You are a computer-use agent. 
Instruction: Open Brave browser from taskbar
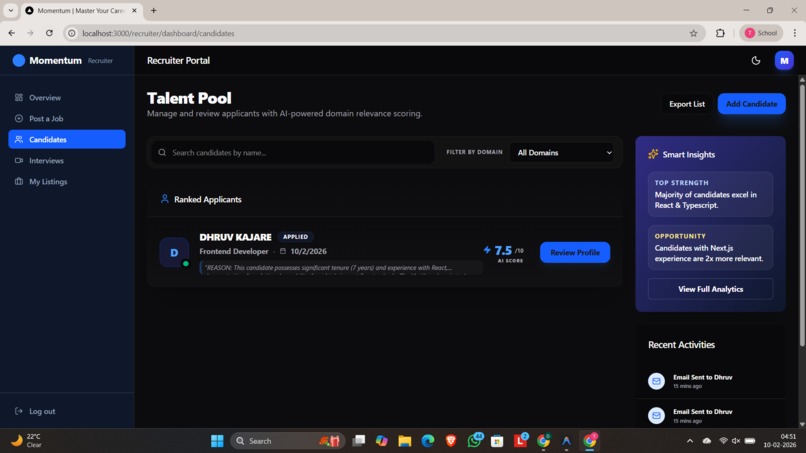[x=451, y=441]
